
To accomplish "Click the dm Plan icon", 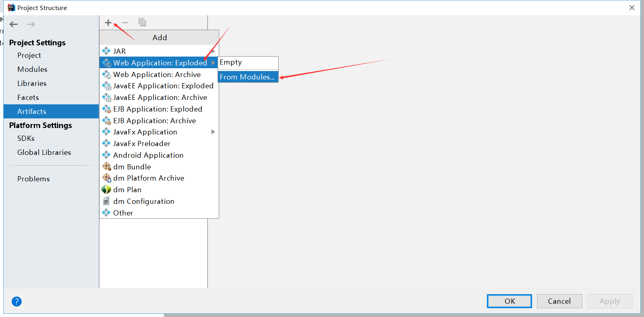I will click(106, 189).
